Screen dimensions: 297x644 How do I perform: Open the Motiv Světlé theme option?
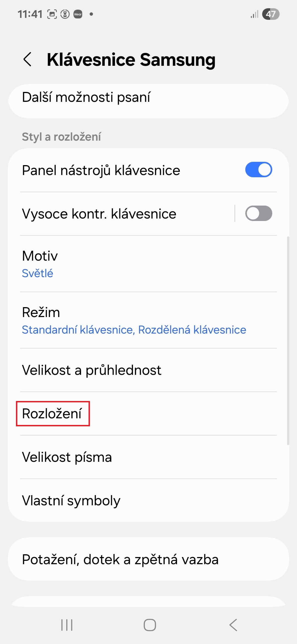click(x=148, y=264)
